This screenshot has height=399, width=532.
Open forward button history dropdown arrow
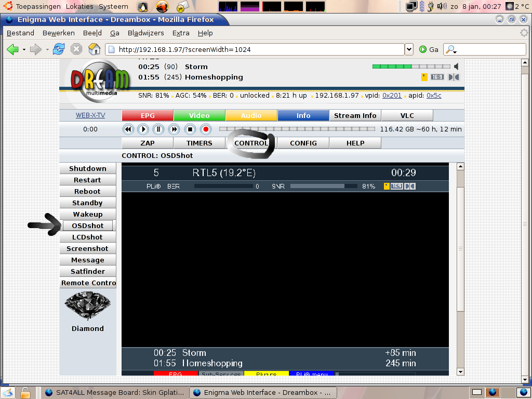click(x=47, y=49)
